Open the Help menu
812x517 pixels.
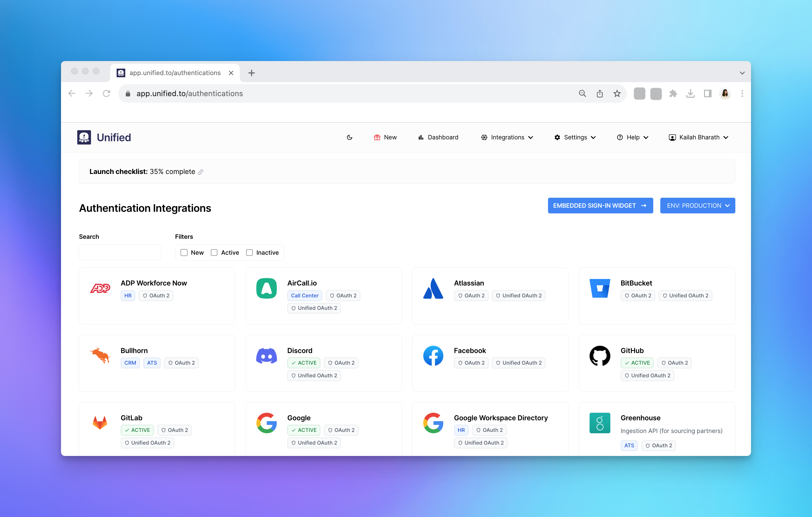tap(632, 137)
